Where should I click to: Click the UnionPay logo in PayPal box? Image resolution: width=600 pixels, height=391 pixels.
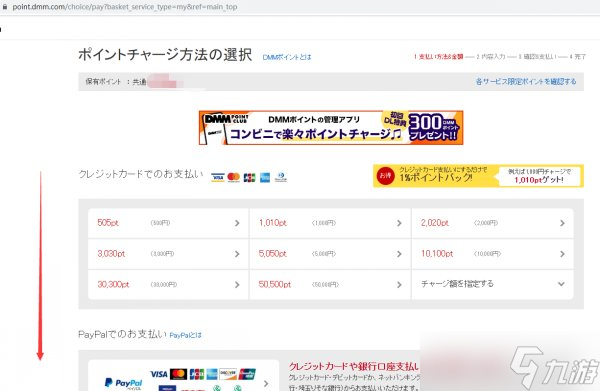[x=247, y=374]
